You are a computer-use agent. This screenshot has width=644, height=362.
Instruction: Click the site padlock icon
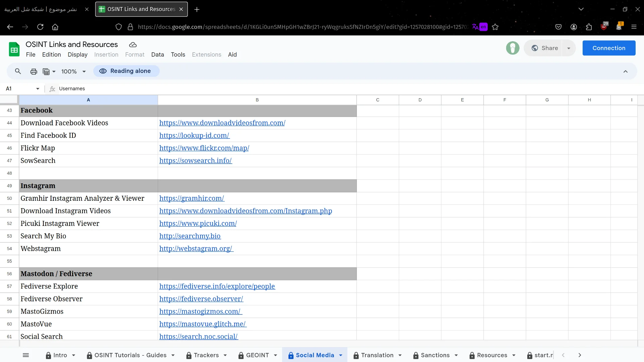pyautogui.click(x=130, y=27)
